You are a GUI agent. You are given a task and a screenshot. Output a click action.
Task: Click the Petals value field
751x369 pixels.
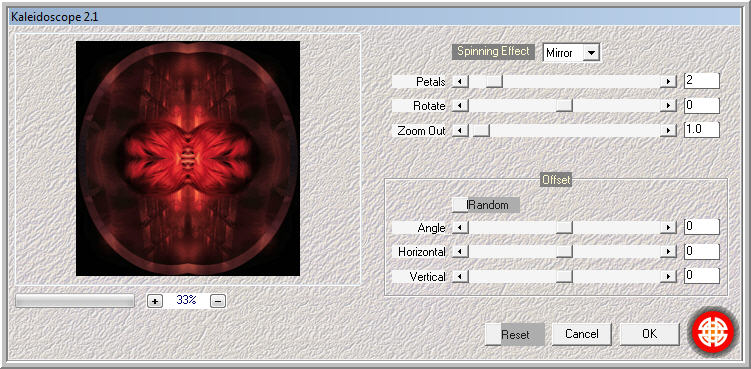[x=702, y=81]
